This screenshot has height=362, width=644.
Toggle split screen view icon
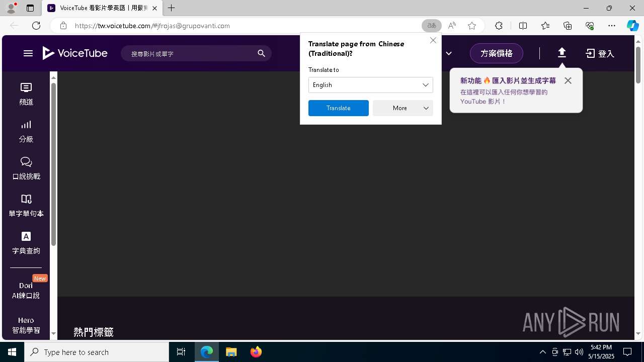(x=523, y=26)
